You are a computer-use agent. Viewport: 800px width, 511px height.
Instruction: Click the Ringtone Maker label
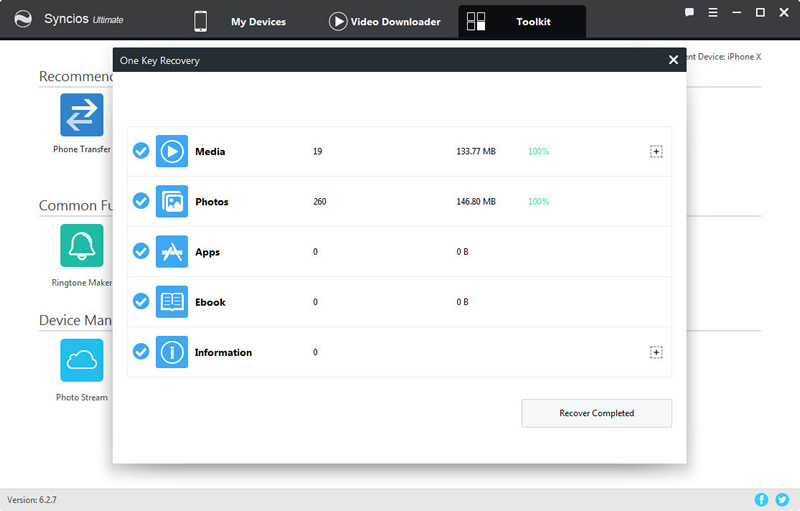[82, 283]
